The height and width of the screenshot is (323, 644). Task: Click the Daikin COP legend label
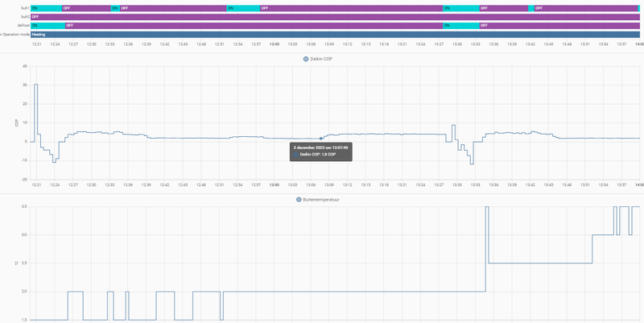pyautogui.click(x=320, y=59)
